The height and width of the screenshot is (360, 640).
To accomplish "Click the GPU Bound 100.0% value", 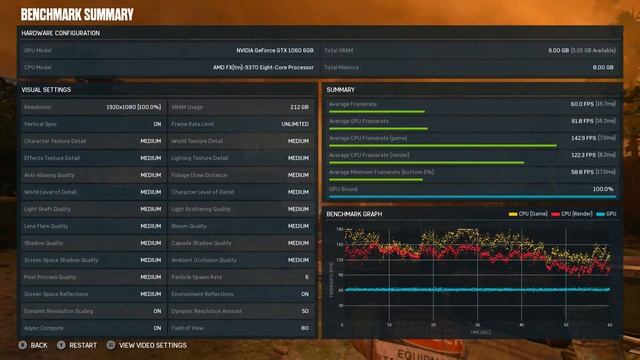I will [x=603, y=189].
